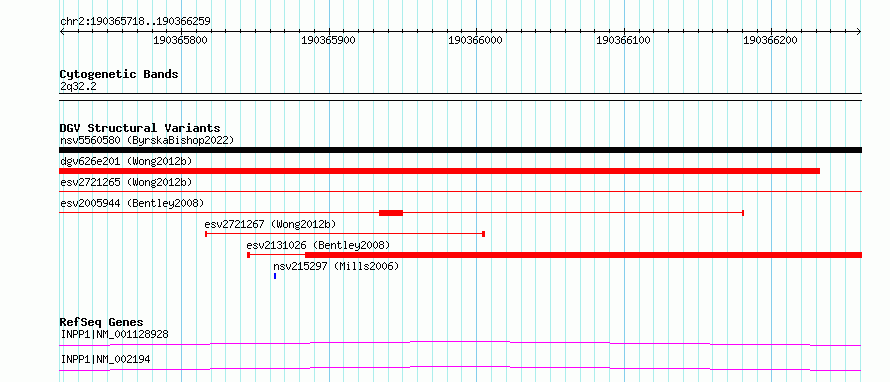
Task: Open gene label INPP1|NM_002194
Action: [x=106, y=359]
